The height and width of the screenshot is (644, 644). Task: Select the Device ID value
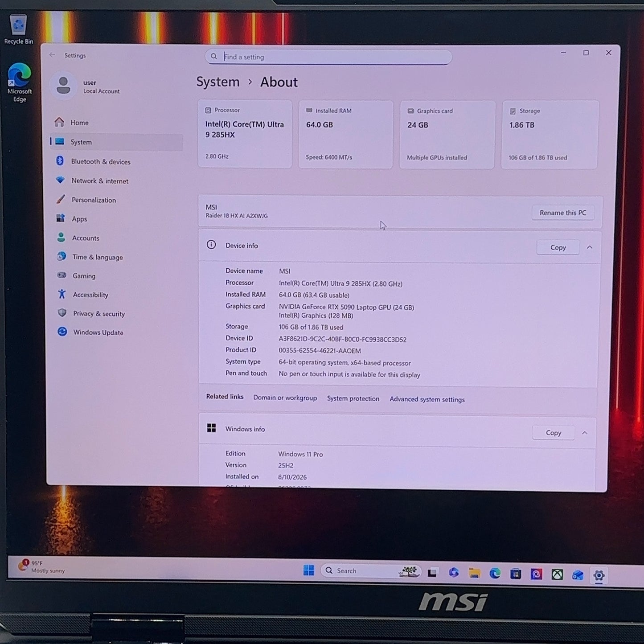[x=343, y=339]
